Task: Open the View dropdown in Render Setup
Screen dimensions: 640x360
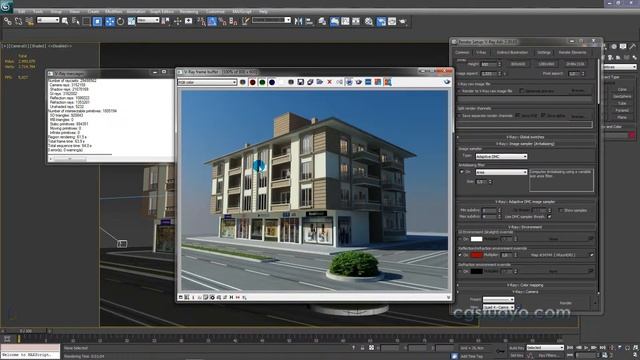Action: click(x=498, y=307)
